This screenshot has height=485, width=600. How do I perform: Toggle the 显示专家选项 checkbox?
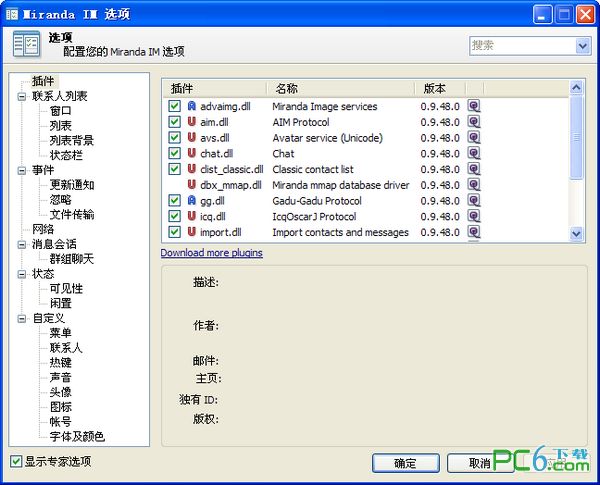tap(15, 461)
